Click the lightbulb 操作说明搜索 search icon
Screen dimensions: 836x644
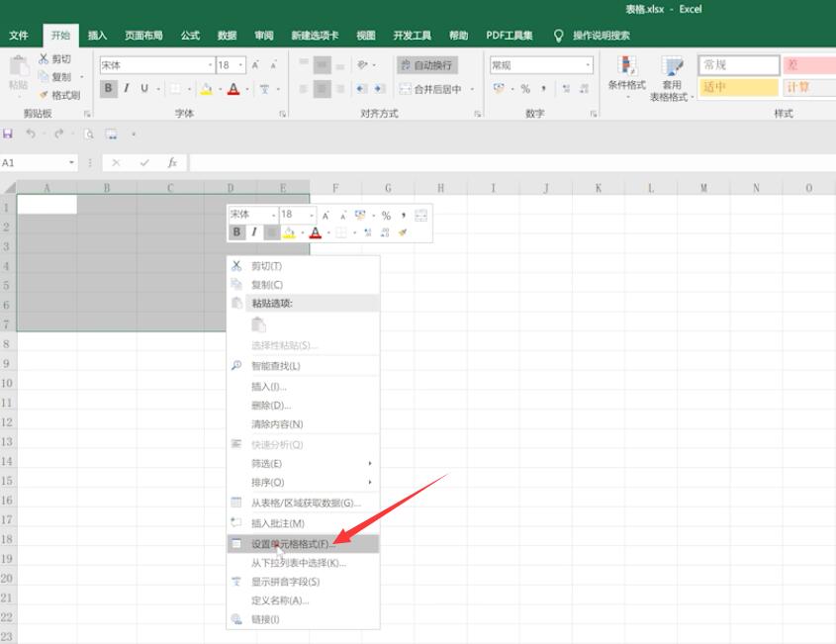558,36
